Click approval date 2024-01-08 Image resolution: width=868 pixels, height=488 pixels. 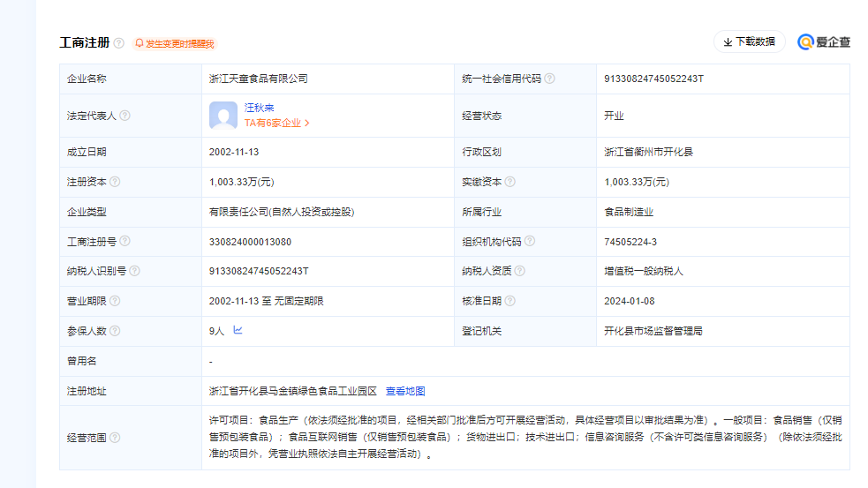click(x=630, y=301)
